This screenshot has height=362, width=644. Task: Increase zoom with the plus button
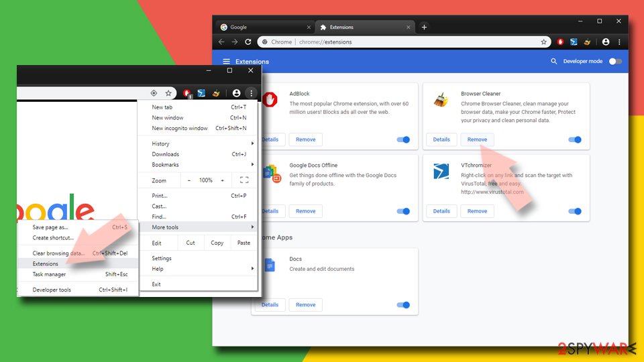[x=222, y=180]
